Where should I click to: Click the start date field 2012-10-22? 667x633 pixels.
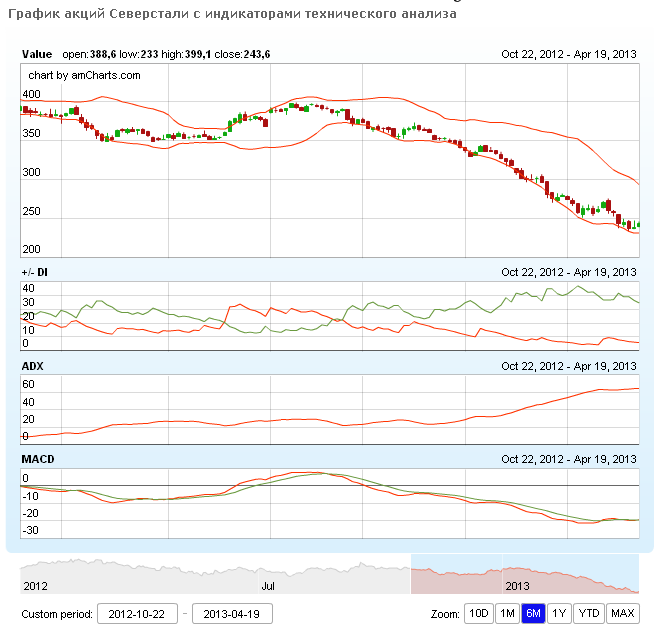(137, 614)
